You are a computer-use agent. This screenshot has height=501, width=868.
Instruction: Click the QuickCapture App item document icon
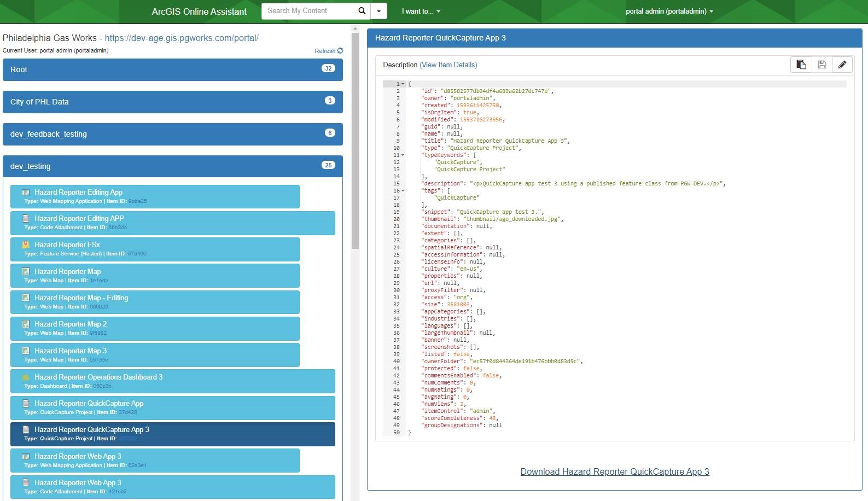[x=26, y=403]
